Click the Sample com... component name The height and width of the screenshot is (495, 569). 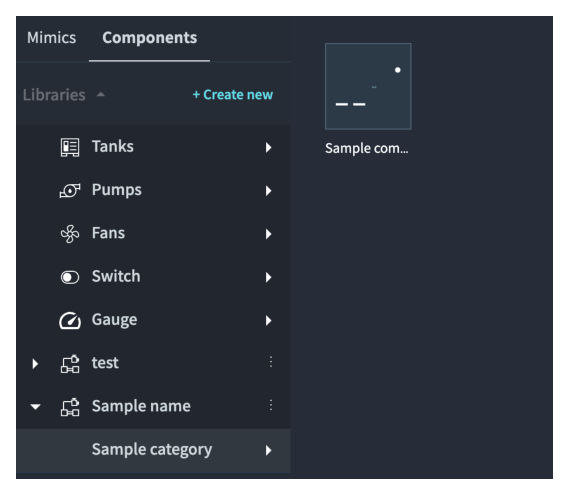367,148
